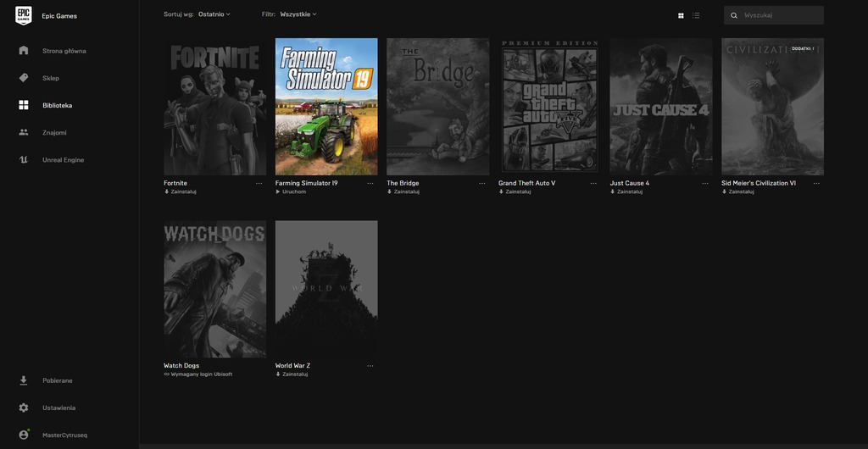Open The Bridge cover thumbnail
The image size is (868, 449).
pos(438,107)
